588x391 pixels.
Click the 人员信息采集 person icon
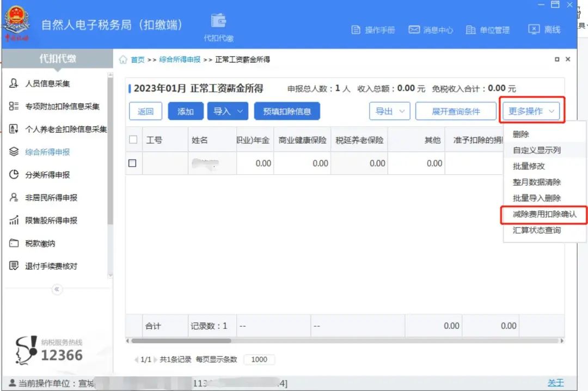[14, 83]
